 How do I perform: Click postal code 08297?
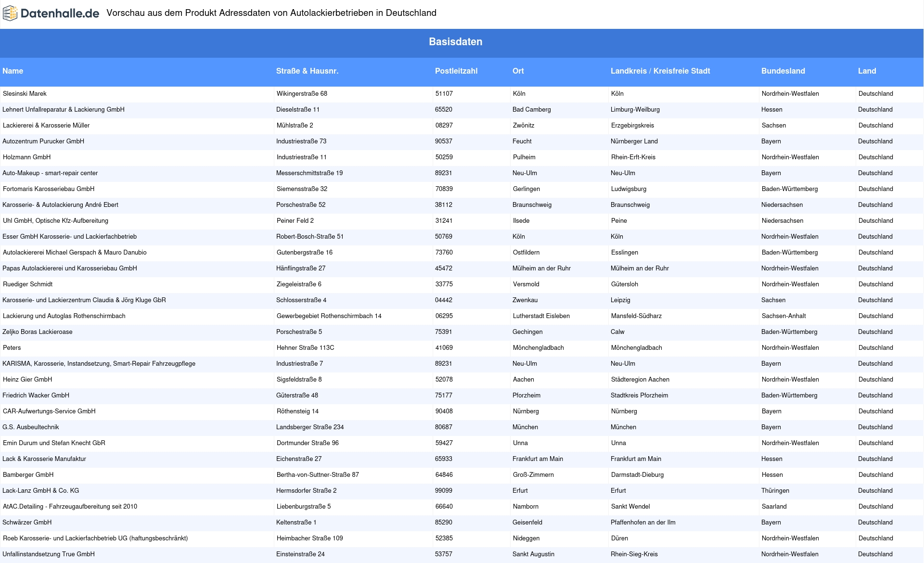point(444,126)
